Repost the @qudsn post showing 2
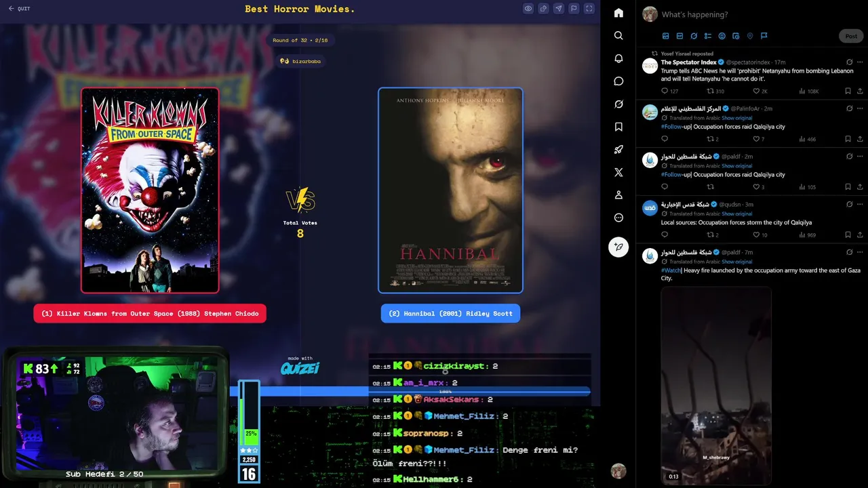 click(713, 235)
